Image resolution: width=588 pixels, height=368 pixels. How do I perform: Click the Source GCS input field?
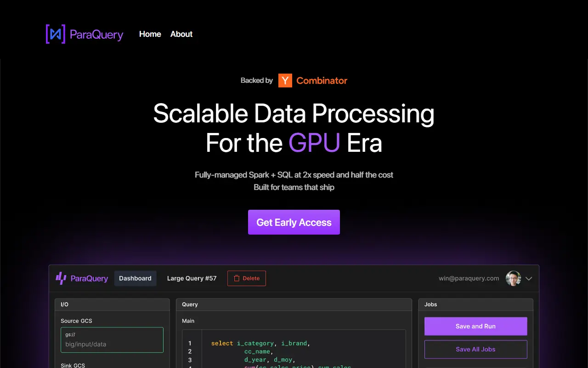[112, 340]
